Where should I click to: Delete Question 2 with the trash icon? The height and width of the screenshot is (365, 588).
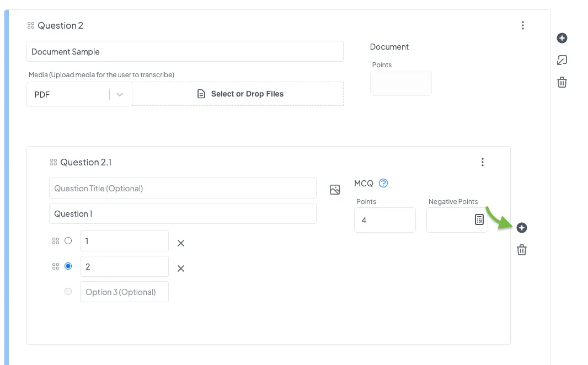pyautogui.click(x=562, y=82)
